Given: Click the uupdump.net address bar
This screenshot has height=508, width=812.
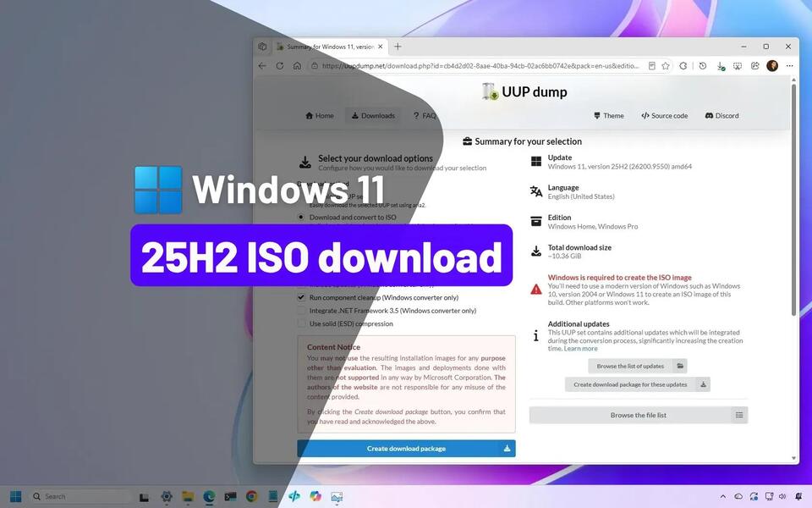Looking at the screenshot, I should (x=480, y=66).
